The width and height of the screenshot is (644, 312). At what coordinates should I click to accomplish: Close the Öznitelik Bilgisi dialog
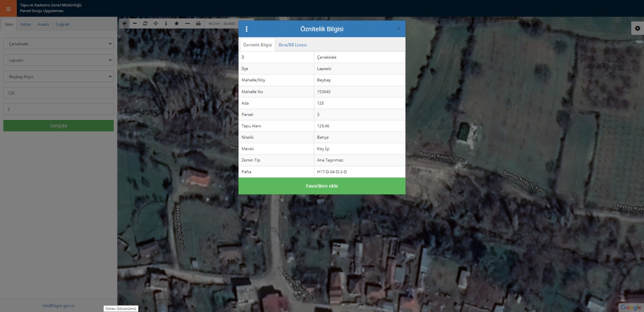398,29
